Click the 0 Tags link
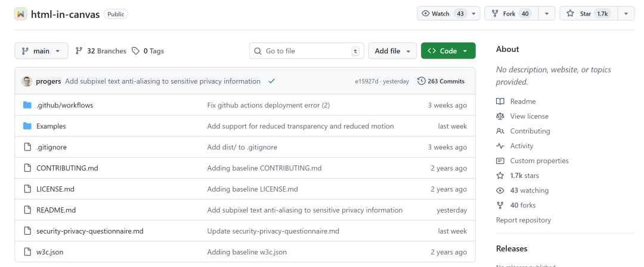Viewport: 644px width, 267px height. 148,51
